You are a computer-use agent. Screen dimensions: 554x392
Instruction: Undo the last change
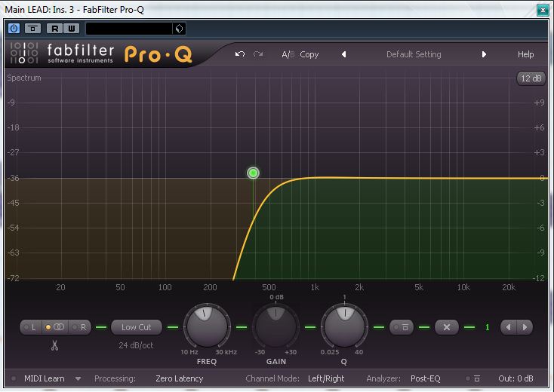240,54
